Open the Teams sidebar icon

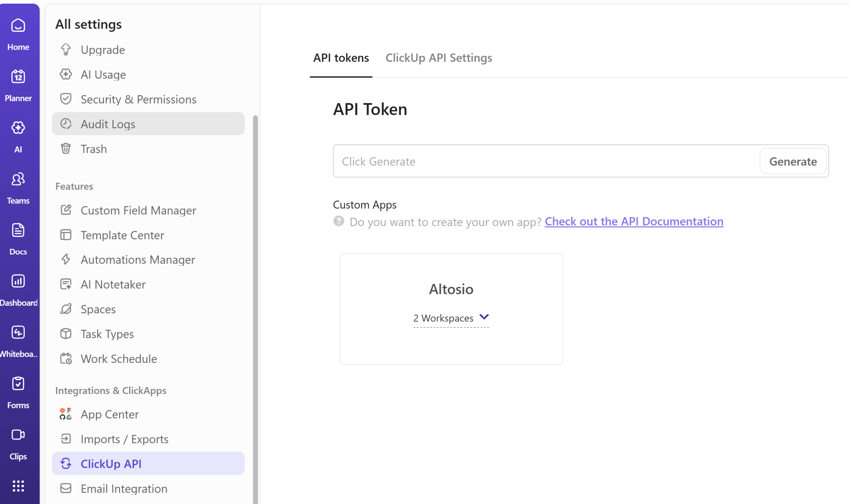tap(18, 179)
